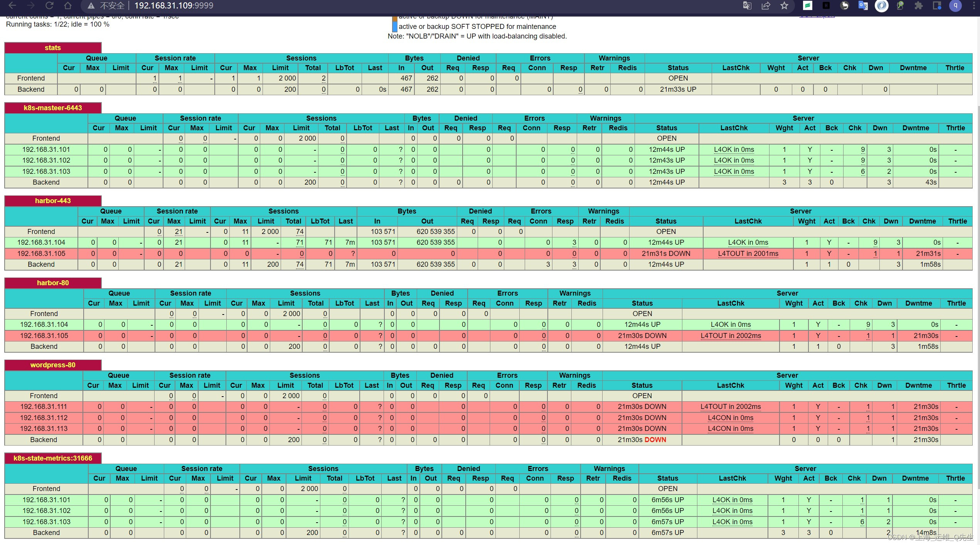Image resolution: width=980 pixels, height=545 pixels.
Task: Click the harbor-443 Backend downtime '1m58s'
Action: point(930,264)
